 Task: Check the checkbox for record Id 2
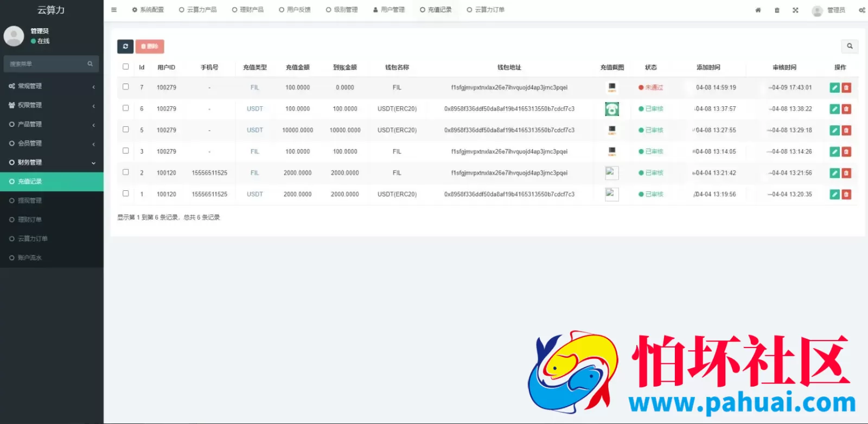point(125,172)
